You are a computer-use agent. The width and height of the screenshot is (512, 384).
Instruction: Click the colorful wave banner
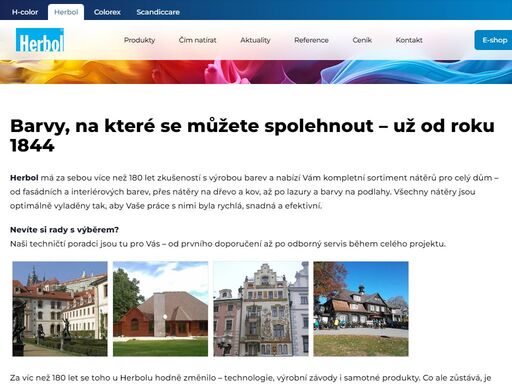(x=256, y=72)
